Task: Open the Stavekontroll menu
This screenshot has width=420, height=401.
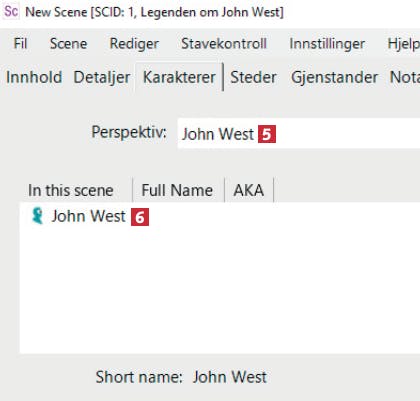Action: 224,44
